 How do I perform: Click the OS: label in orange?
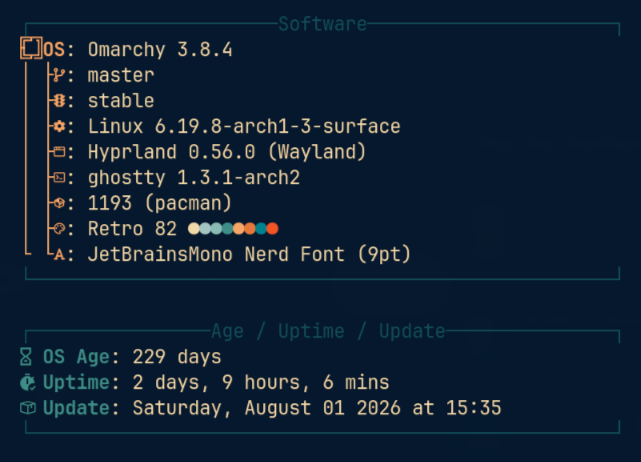click(58, 50)
